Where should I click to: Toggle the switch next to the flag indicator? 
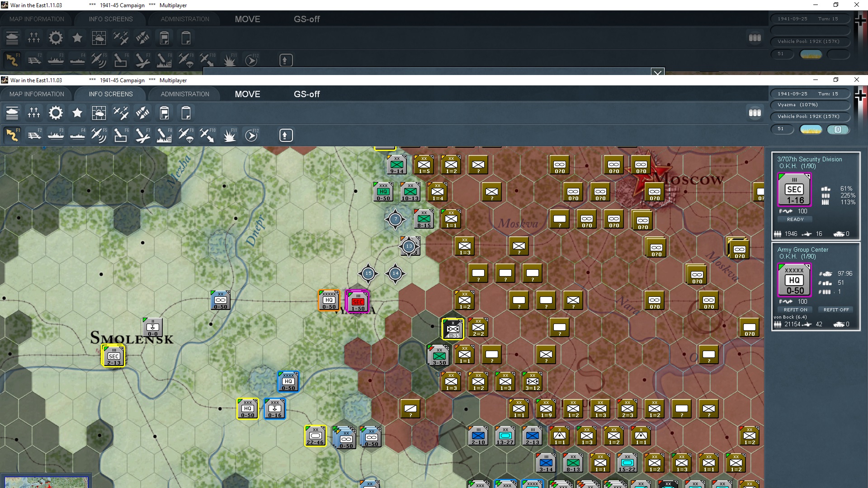(839, 130)
